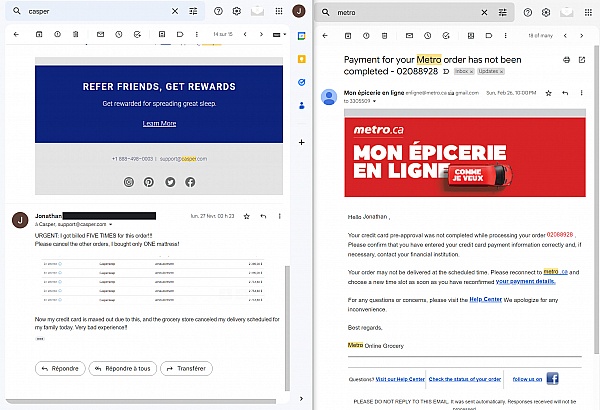
Task: Click the Pinterest icon in Casper email footer
Action: [149, 182]
